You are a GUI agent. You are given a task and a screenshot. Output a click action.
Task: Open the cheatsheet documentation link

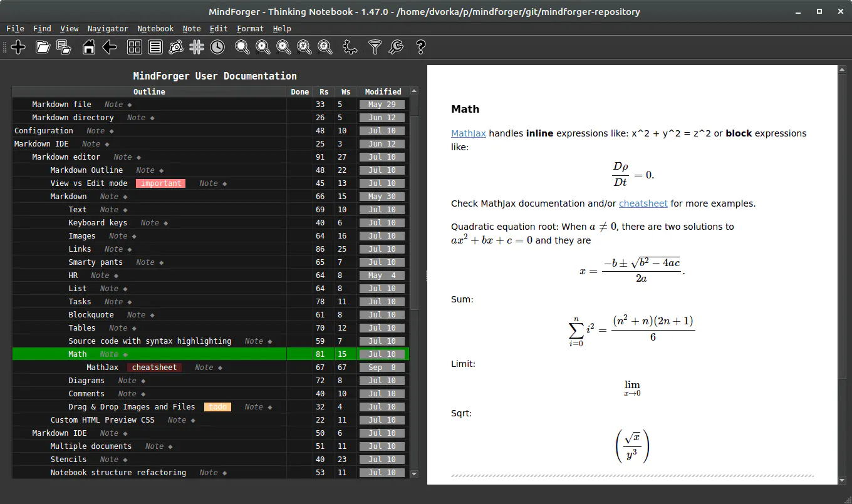[x=643, y=203]
